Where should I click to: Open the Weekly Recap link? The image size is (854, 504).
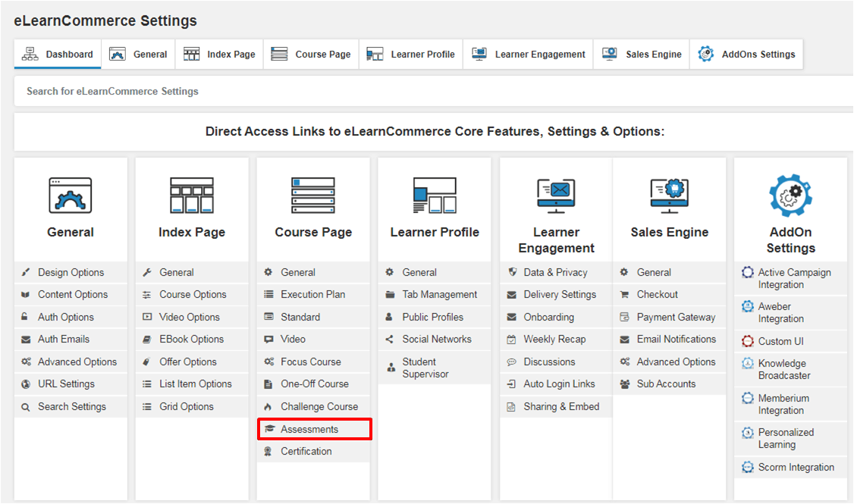pos(554,340)
